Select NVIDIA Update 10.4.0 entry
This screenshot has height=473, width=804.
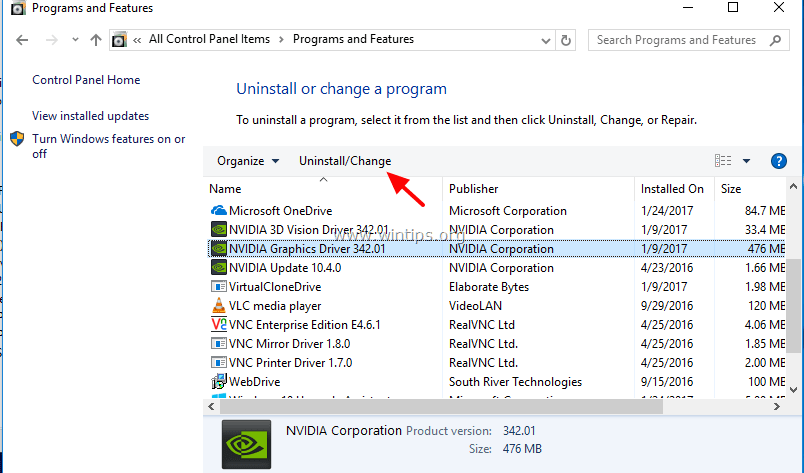[285, 268]
